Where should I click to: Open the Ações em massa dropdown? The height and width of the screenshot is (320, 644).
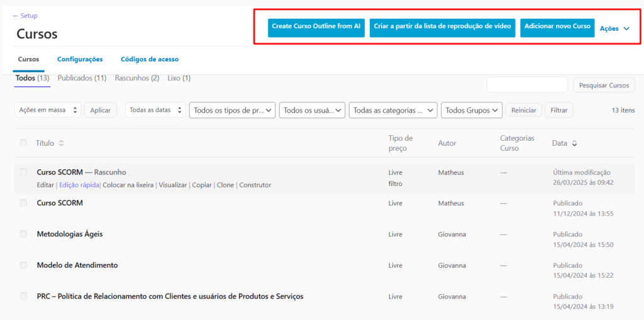tap(48, 110)
